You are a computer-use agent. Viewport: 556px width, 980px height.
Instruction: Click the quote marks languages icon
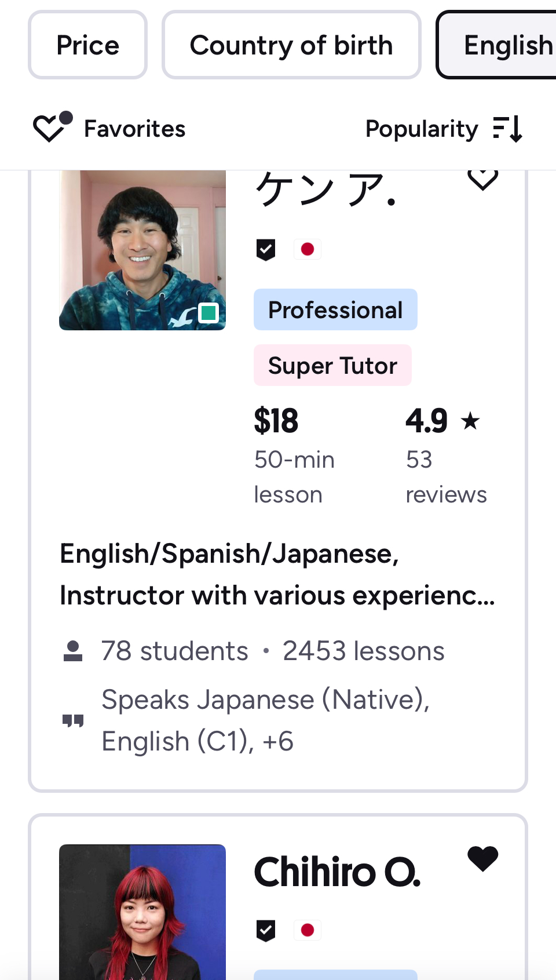click(73, 720)
